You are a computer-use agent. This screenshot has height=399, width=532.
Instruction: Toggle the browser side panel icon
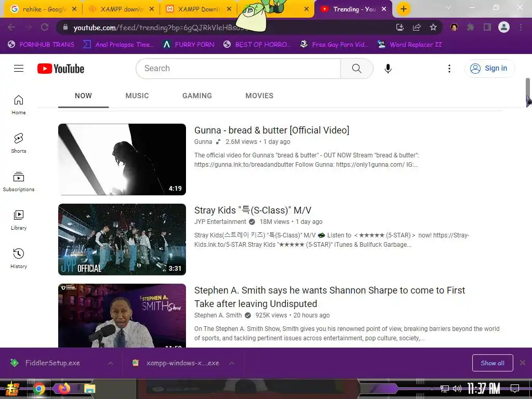pyautogui.click(x=487, y=27)
